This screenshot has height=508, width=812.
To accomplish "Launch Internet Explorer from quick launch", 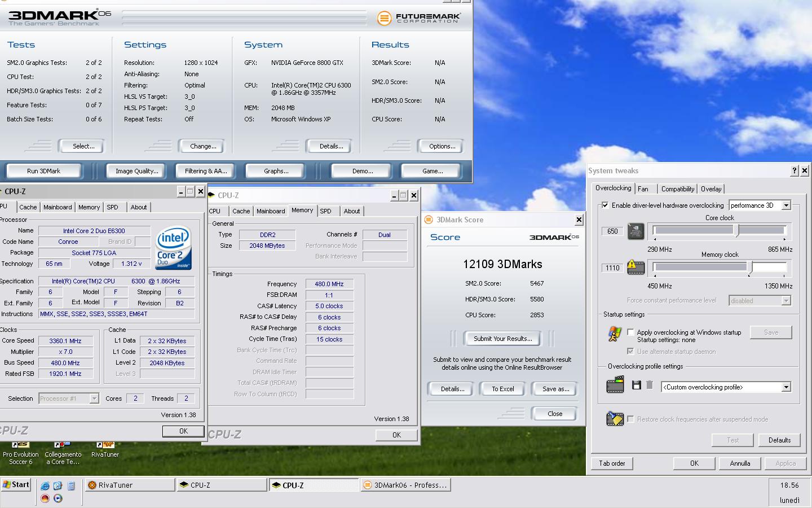I will [45, 485].
